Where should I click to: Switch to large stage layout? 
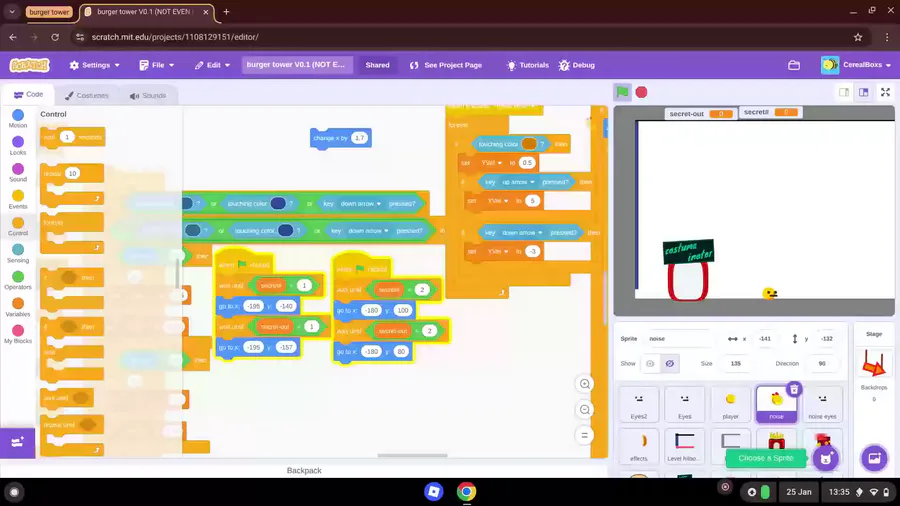863,92
